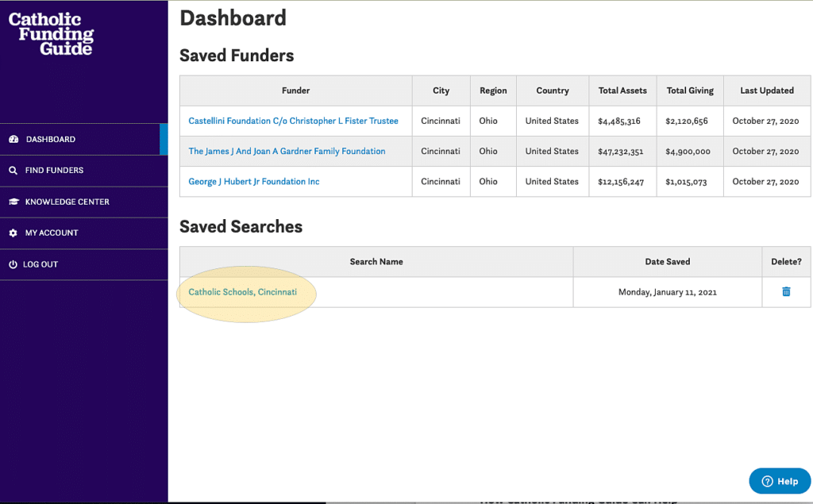This screenshot has height=504, width=813.
Task: Click the Monday, January 11, 2021 date
Action: (667, 292)
